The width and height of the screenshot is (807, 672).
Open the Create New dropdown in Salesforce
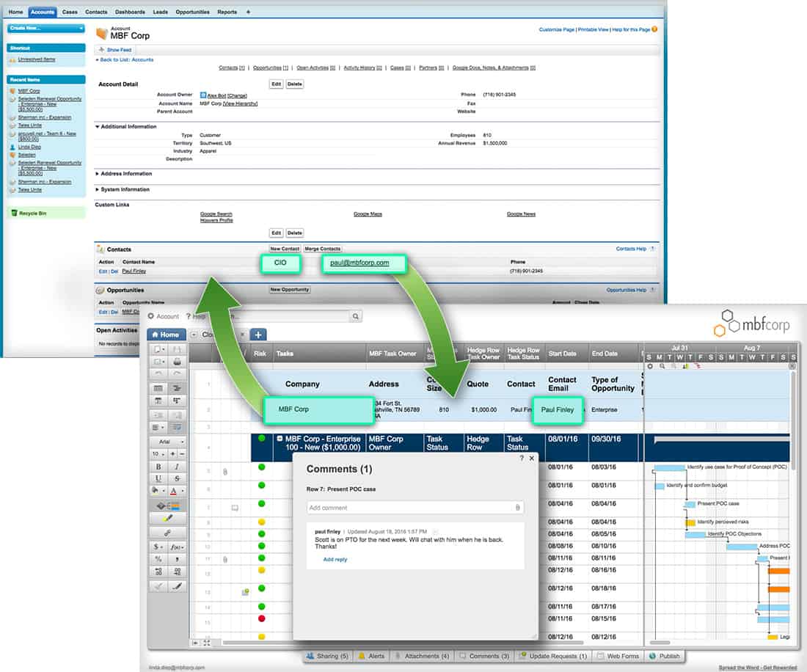pyautogui.click(x=45, y=29)
